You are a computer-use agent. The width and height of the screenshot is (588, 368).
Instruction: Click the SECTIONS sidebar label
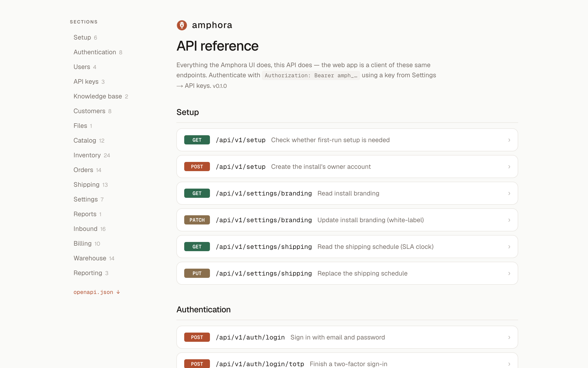point(84,22)
